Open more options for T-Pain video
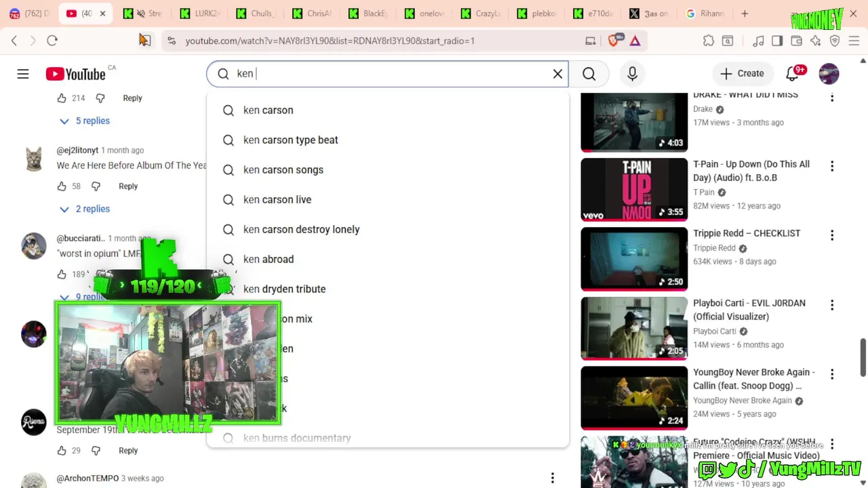This screenshot has width=868, height=488. pyautogui.click(x=832, y=166)
